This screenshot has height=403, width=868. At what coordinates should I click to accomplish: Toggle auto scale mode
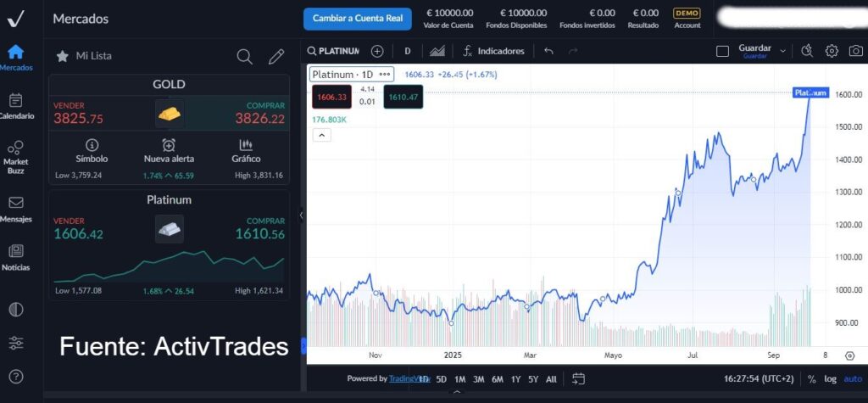point(853,379)
